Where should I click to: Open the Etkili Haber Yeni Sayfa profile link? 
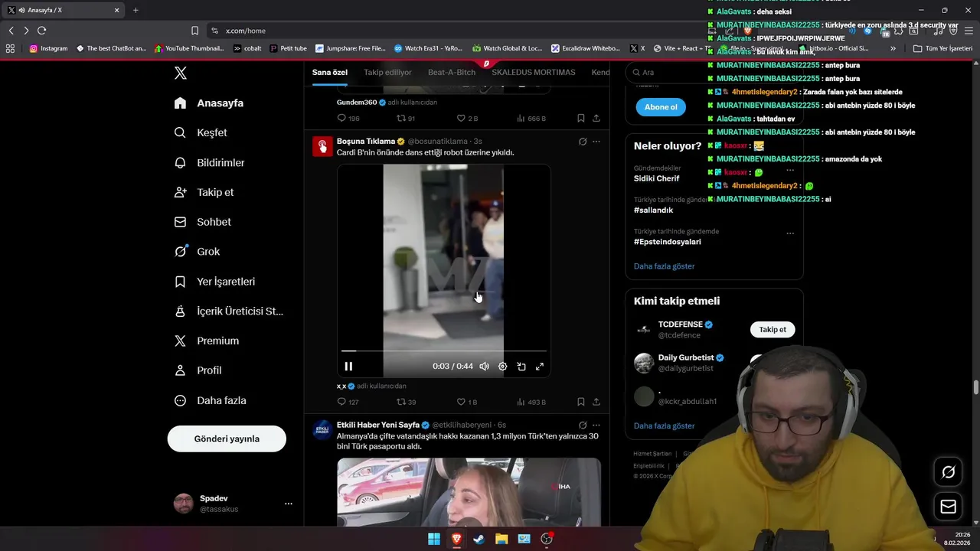point(378,425)
